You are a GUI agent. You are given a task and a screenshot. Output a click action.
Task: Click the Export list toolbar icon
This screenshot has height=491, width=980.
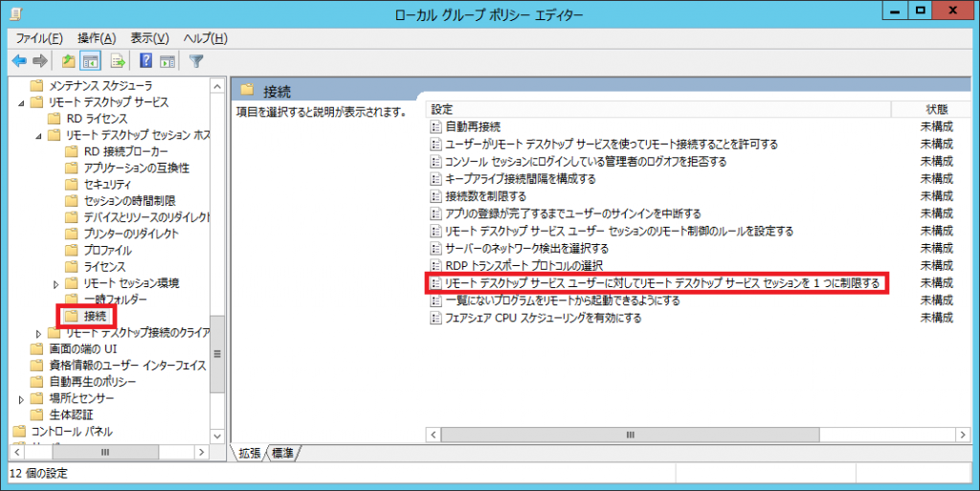point(118,61)
